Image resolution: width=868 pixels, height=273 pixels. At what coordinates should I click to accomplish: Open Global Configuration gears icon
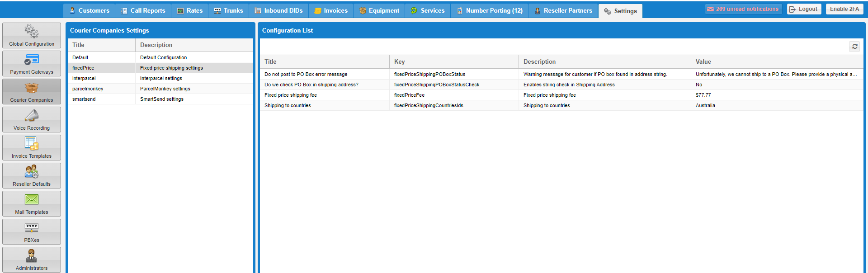click(x=32, y=31)
